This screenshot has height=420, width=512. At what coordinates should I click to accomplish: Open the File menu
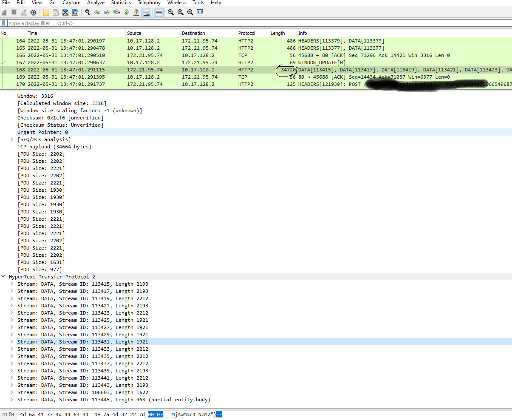6,3
